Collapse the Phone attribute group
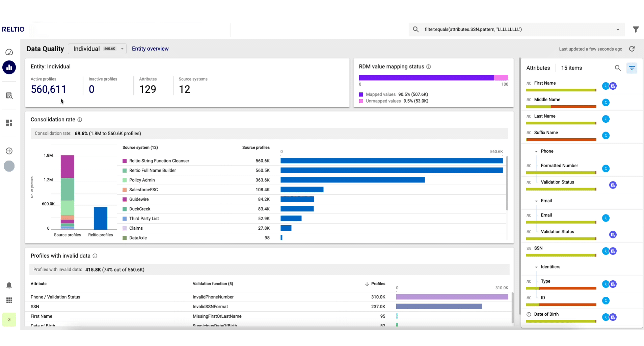The height and width of the screenshot is (346, 644). coord(536,152)
